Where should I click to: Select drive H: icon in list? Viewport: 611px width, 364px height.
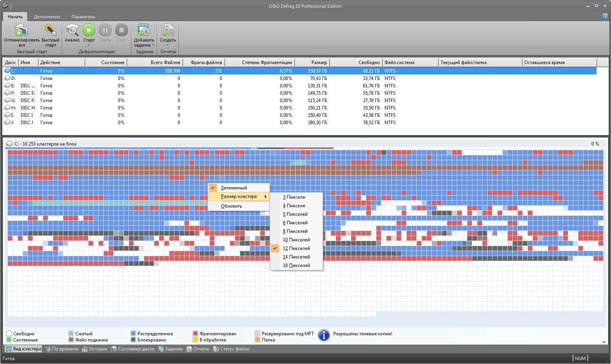pos(7,108)
